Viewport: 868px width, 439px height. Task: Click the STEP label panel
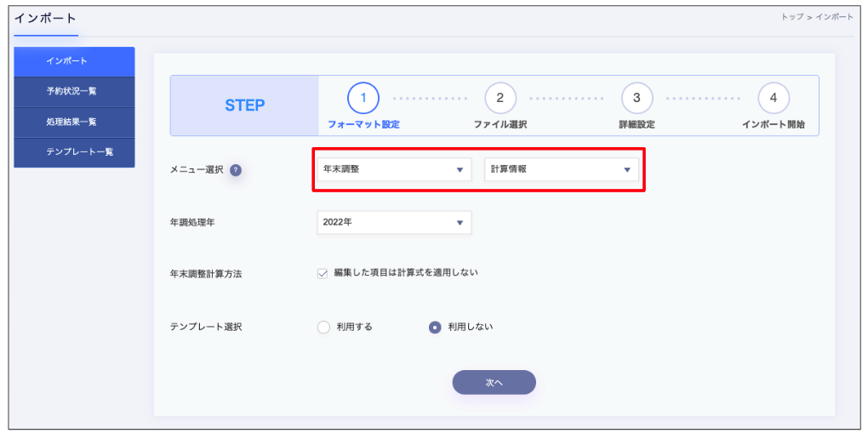coord(244,105)
